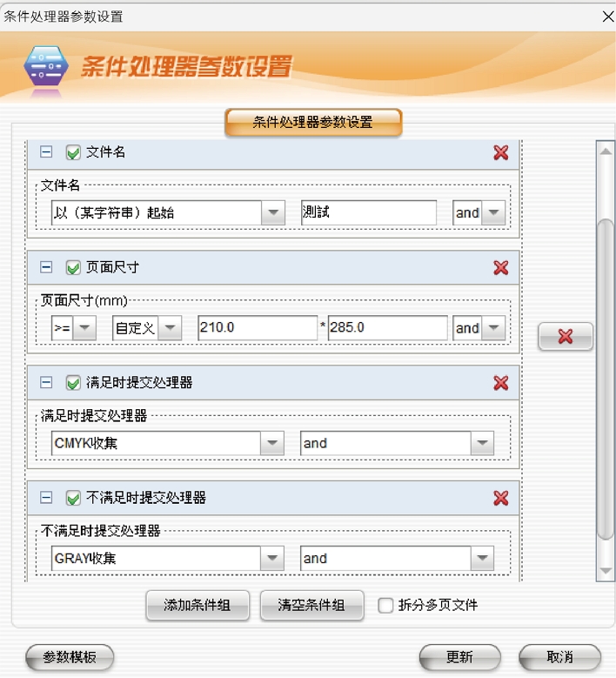
Task: Click the 添加条件组 button
Action: [x=198, y=606]
